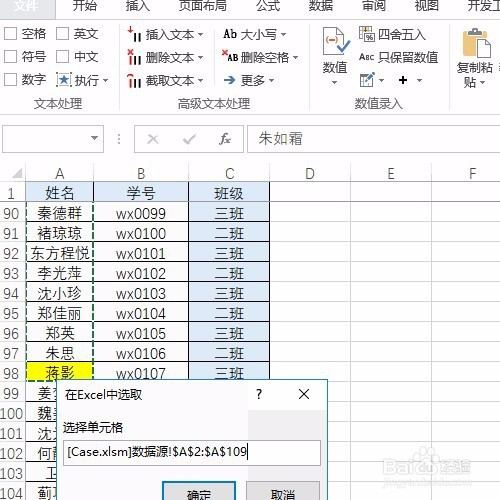Open the 删除文本 dropdown arrow
Viewport: 500px width, 500px height.
(x=200, y=57)
